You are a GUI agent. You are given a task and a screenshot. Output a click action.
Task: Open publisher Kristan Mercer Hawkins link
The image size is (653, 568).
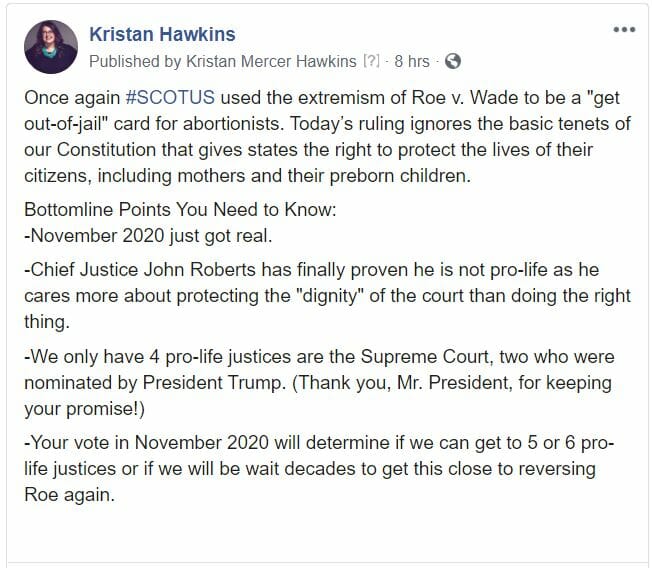(x=271, y=61)
